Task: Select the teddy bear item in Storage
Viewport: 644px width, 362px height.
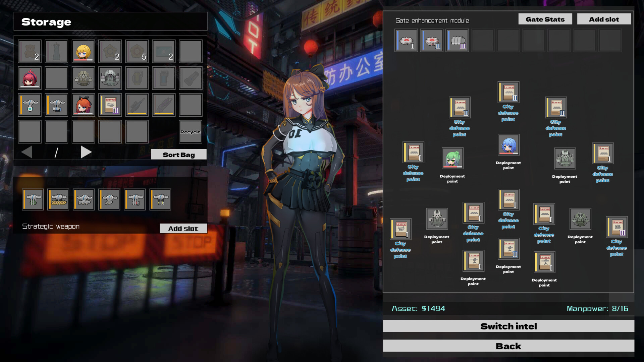Action: pos(29,51)
